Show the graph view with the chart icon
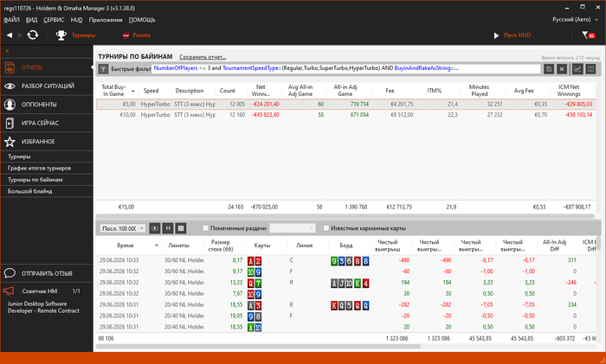Image resolution: width=606 pixels, height=364 pixels. click(577, 69)
